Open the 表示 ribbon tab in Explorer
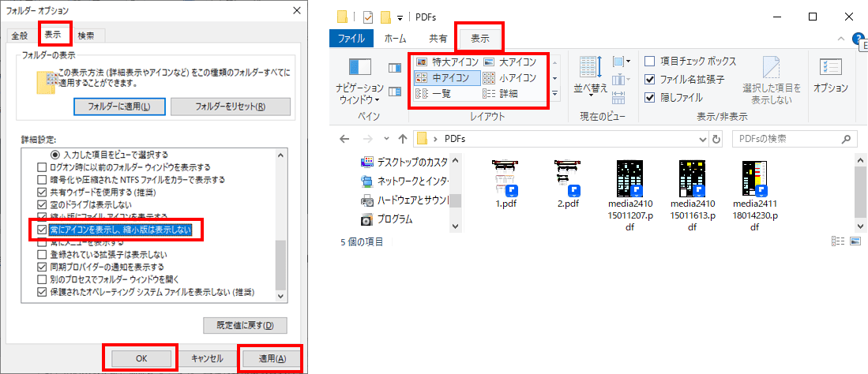The width and height of the screenshot is (868, 374). point(480,39)
